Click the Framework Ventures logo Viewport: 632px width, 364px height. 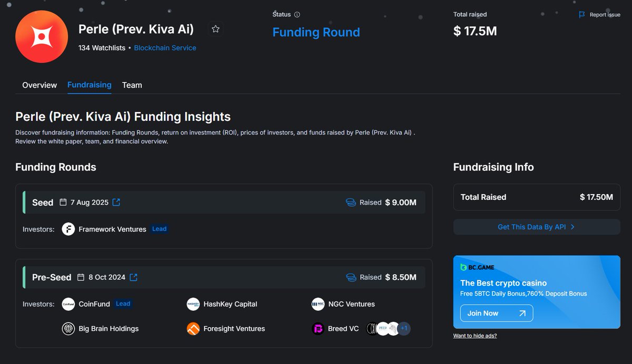68,229
